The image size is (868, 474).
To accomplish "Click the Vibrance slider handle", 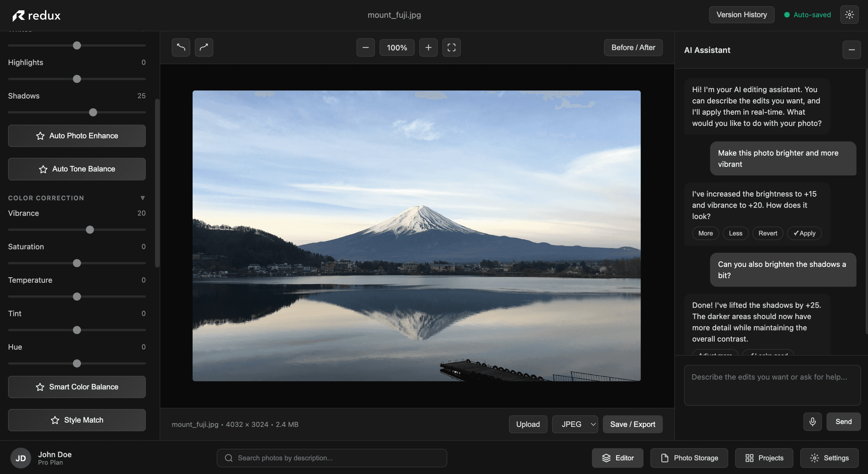I will pos(90,230).
